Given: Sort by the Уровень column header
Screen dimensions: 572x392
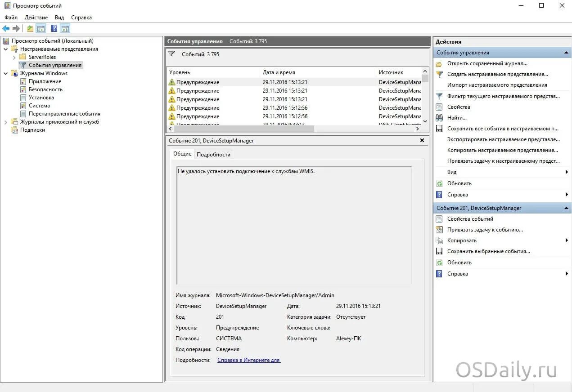Looking at the screenshot, I should point(213,72).
